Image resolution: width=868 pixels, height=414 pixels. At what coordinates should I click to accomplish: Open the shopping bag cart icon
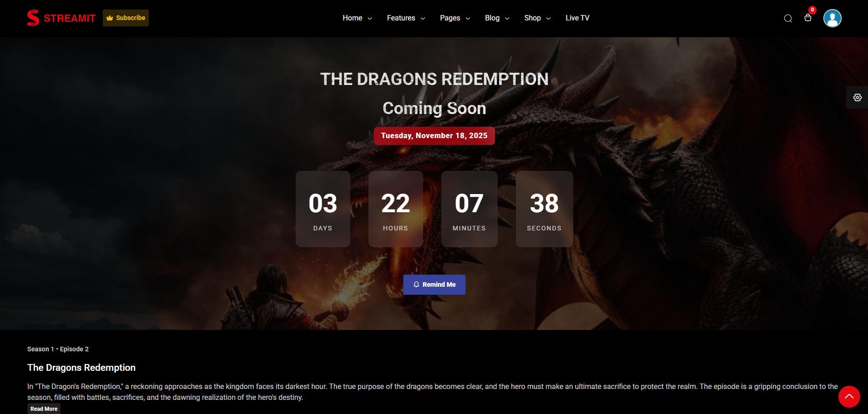808,18
